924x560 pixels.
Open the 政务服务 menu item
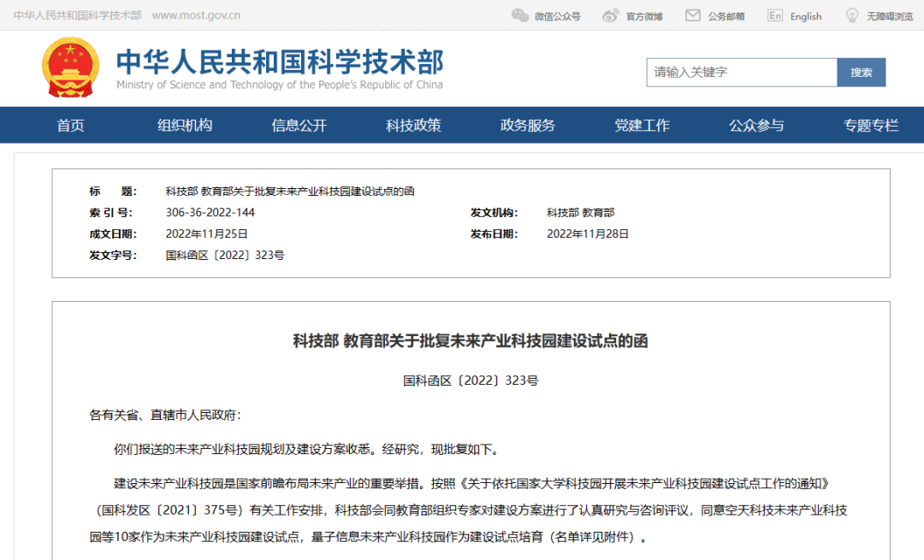[x=527, y=125]
